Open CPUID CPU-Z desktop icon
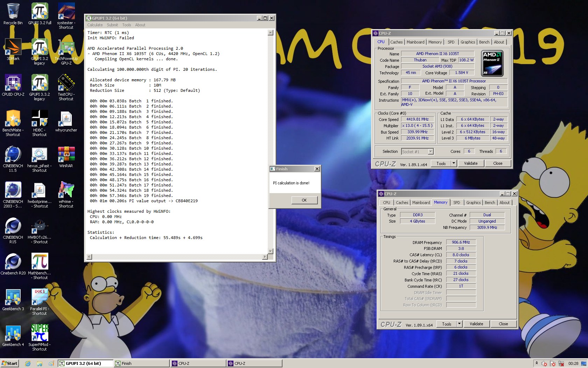The width and height of the screenshot is (588, 368). coord(13,86)
